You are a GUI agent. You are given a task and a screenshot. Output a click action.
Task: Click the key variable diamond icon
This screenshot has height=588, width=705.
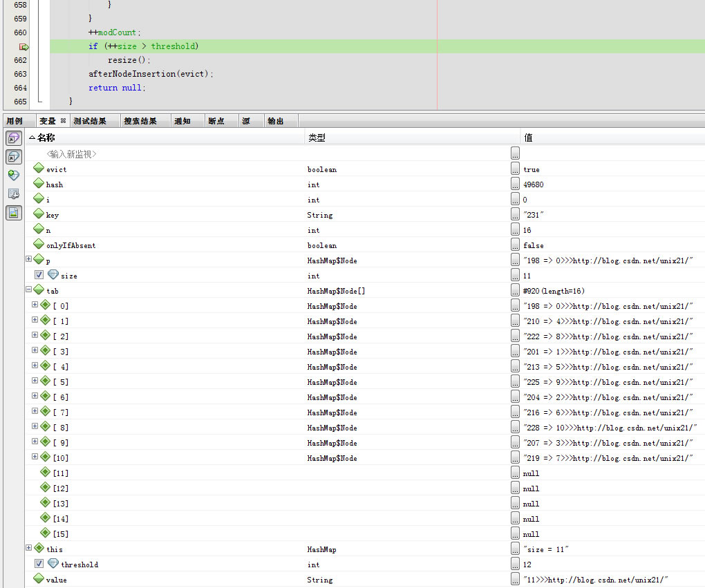pos(39,214)
